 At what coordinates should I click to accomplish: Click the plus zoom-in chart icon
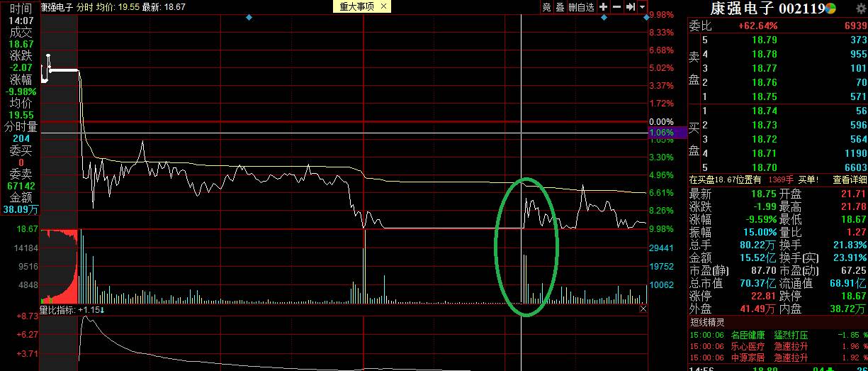(x=603, y=7)
